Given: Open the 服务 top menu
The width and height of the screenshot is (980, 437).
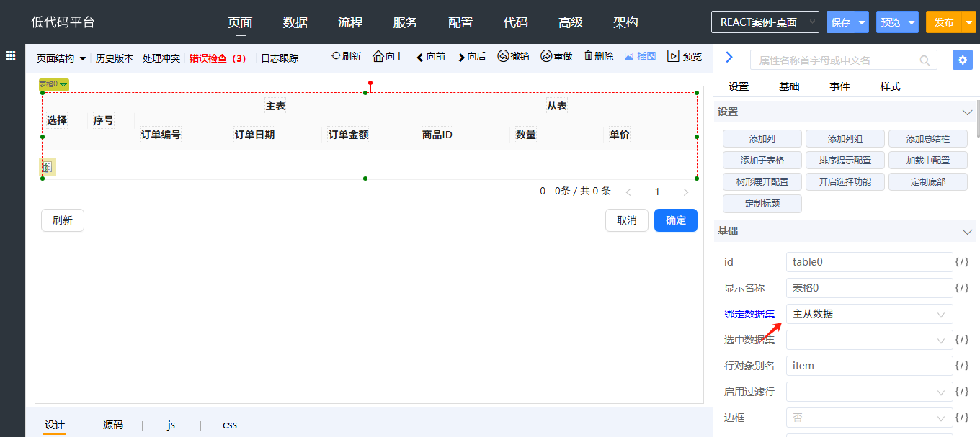Looking at the screenshot, I should point(406,22).
